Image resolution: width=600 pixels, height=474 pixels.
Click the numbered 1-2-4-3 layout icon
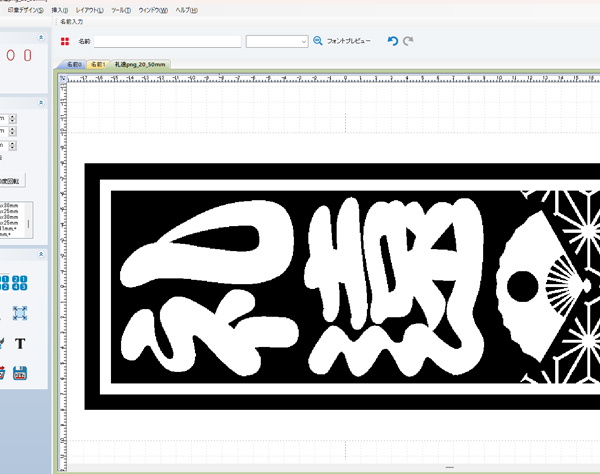[x=20, y=284]
